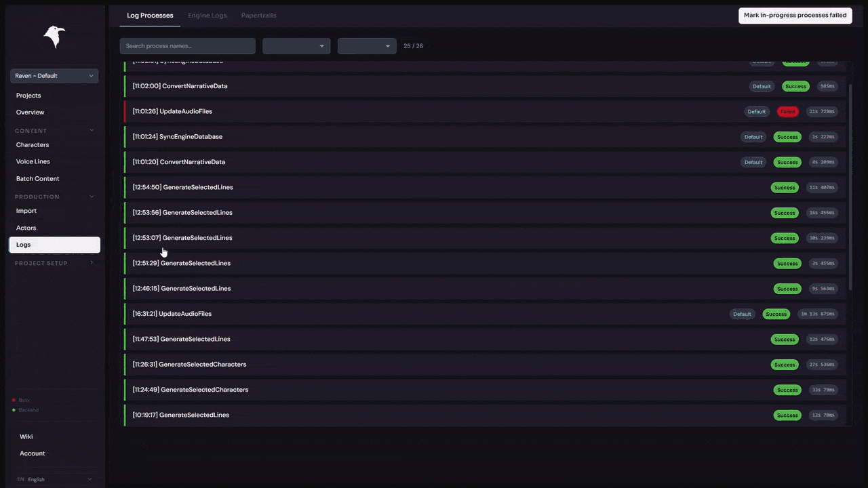Open the [11:26:31] GenerateSelectedCharacters log row

click(485, 365)
